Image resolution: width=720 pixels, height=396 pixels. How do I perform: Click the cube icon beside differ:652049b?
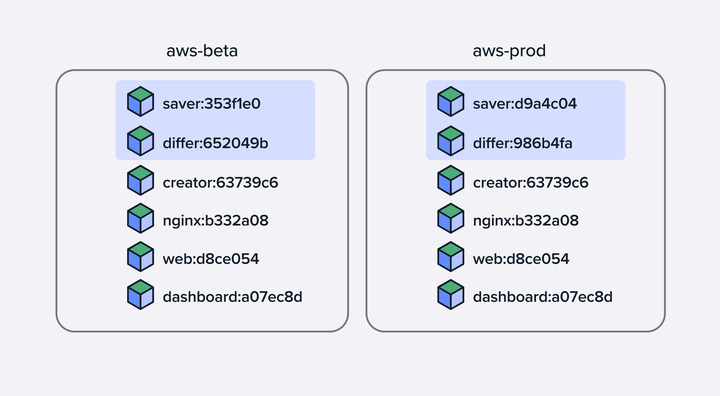click(x=141, y=141)
